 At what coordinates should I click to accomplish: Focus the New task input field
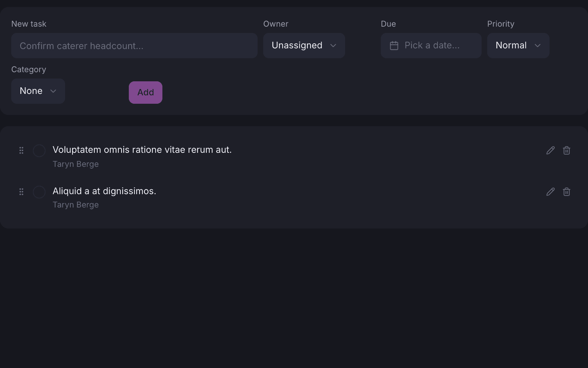pos(134,46)
